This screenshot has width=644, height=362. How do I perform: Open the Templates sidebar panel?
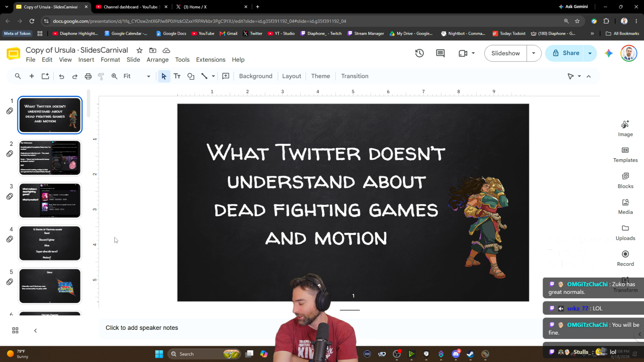(x=625, y=154)
